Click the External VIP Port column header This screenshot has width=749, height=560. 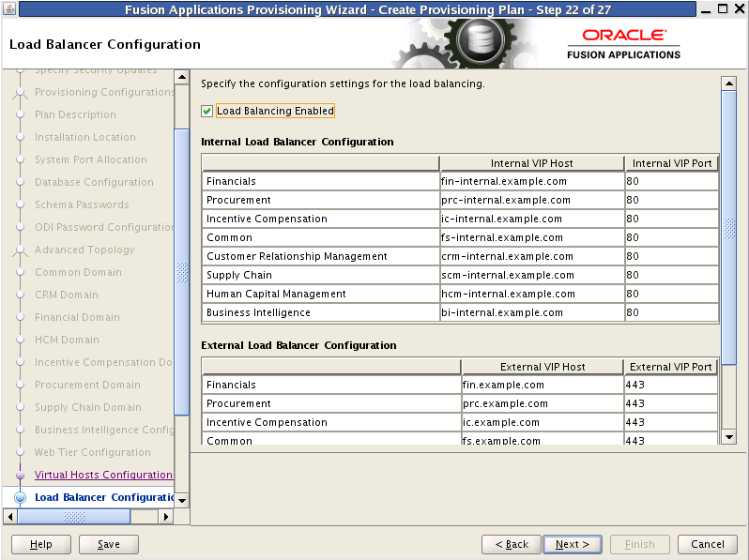671,367
